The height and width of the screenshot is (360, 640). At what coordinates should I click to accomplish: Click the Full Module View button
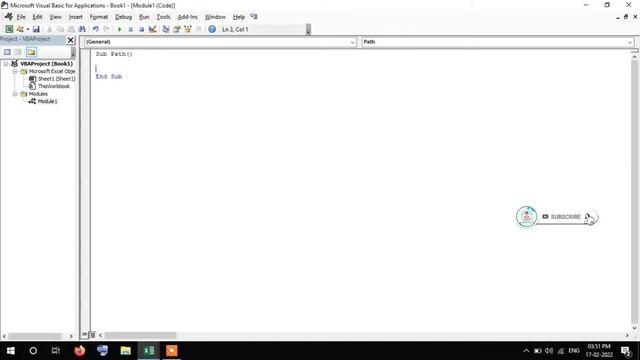pyautogui.click(x=92, y=335)
